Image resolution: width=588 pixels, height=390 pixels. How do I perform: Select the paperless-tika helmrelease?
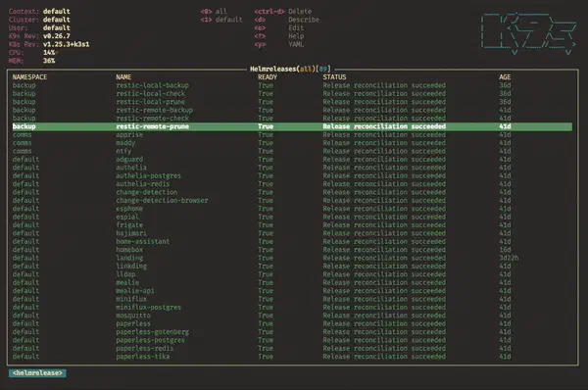click(x=292, y=357)
